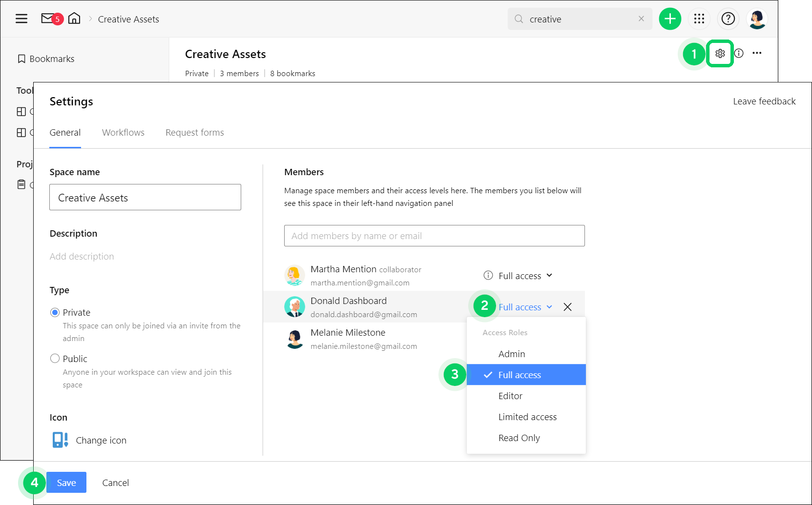Screen dimensions: 812x505
Task: Go to the home icon
Action: click(74, 19)
